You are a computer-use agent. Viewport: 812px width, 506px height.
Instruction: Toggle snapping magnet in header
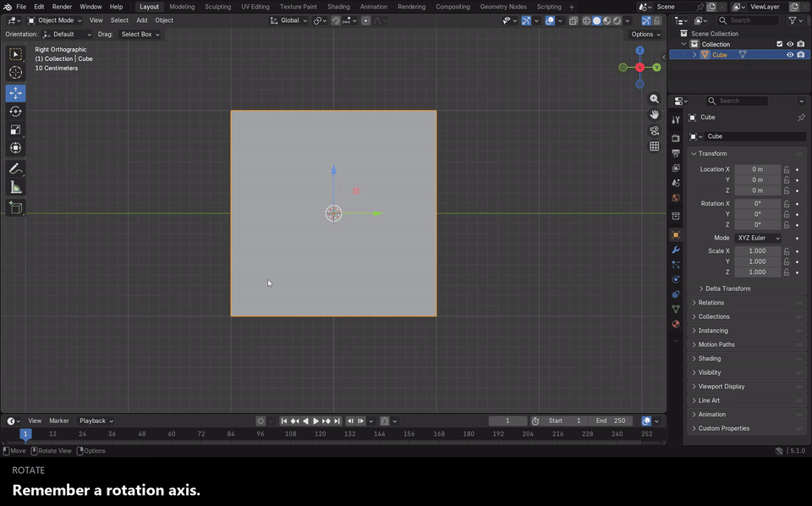336,20
